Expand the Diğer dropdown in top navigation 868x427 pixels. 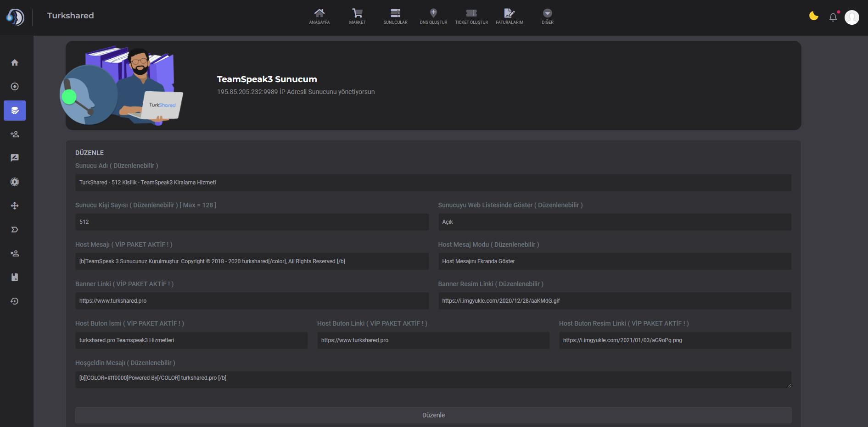(x=548, y=16)
